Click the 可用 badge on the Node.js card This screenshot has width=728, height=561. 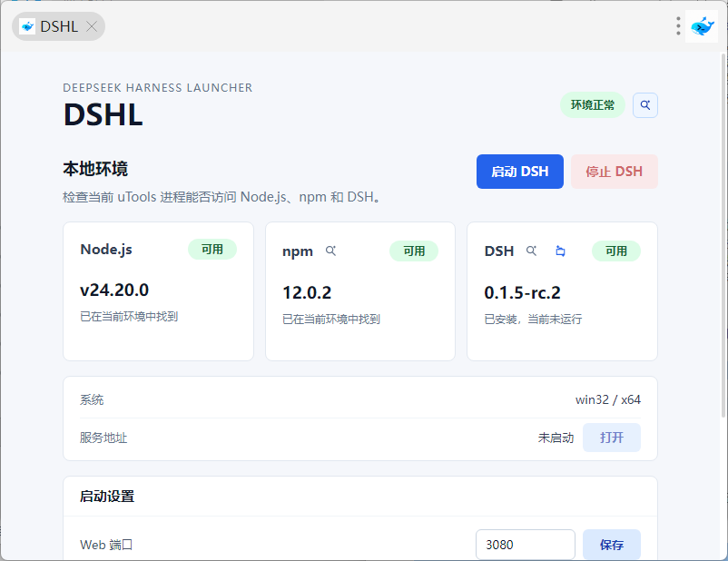pos(212,250)
